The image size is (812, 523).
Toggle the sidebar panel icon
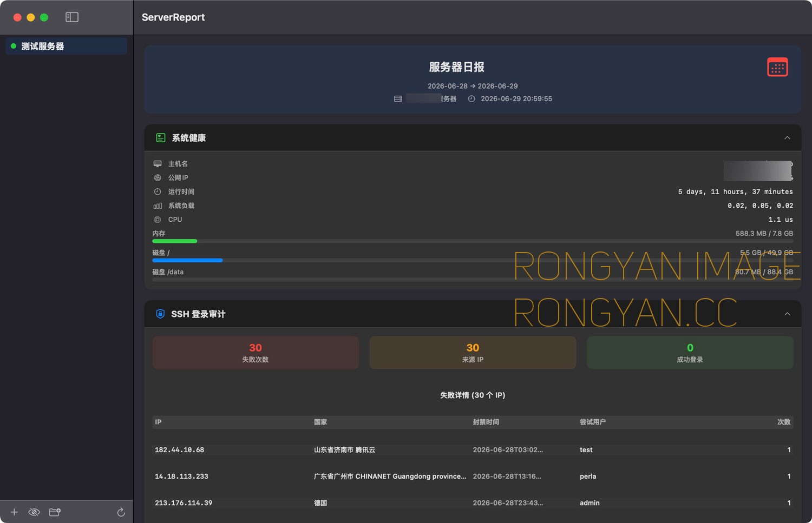tap(72, 17)
